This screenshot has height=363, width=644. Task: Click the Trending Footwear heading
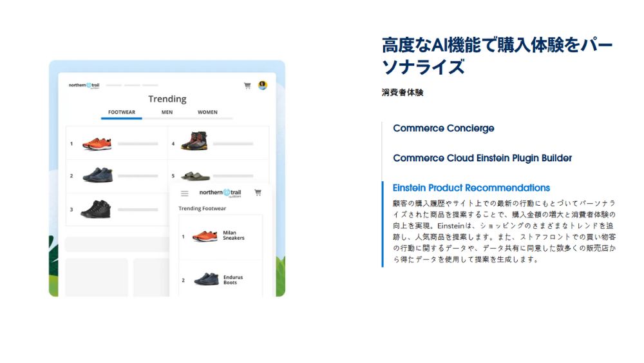(x=202, y=208)
